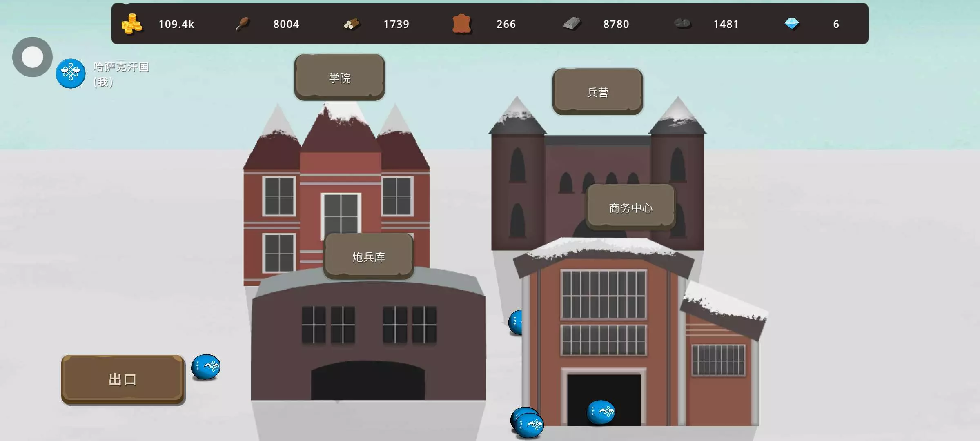
Task: Tap the Kazakh Khanate blue emblem
Action: 71,73
